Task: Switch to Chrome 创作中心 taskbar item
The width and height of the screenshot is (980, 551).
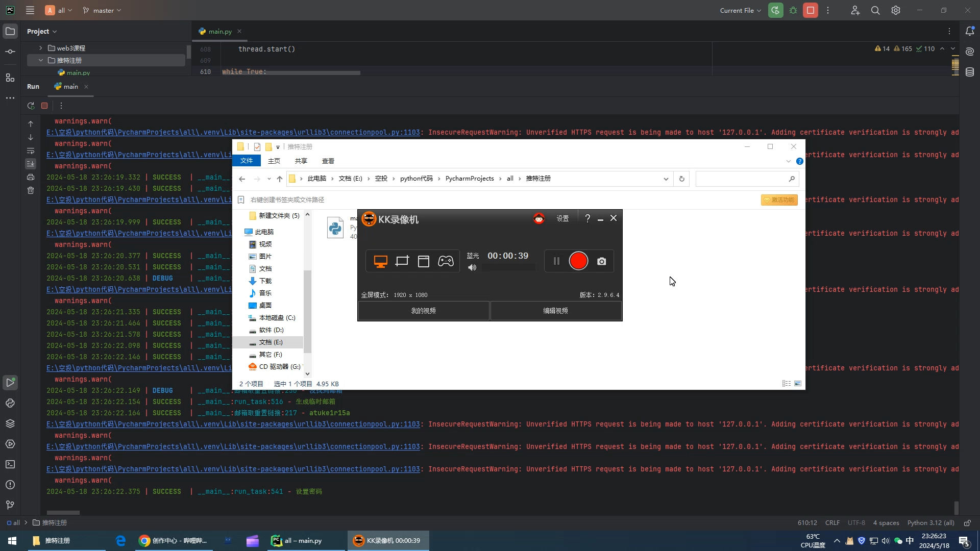Action: pos(174,541)
